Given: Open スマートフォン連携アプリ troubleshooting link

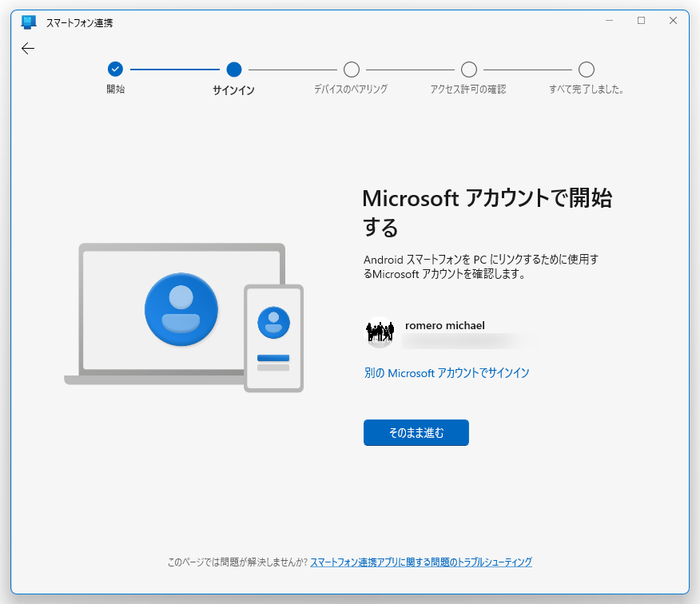Looking at the screenshot, I should point(421,562).
